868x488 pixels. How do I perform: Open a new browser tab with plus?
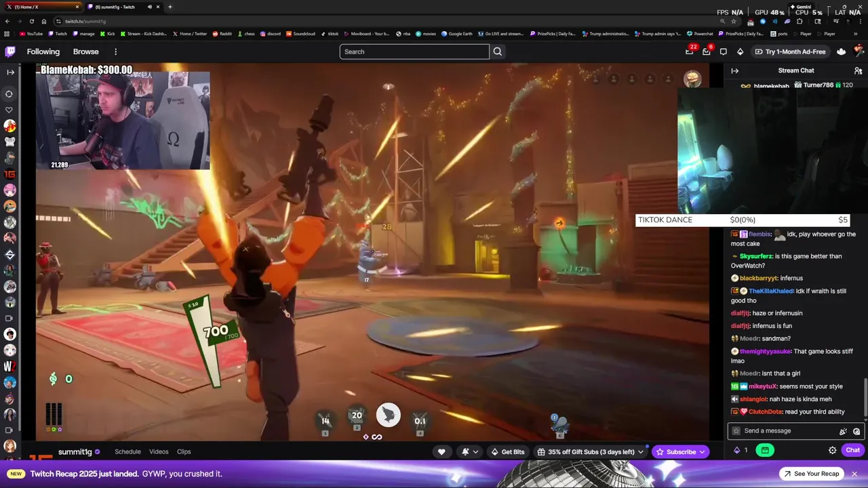pyautogui.click(x=170, y=7)
